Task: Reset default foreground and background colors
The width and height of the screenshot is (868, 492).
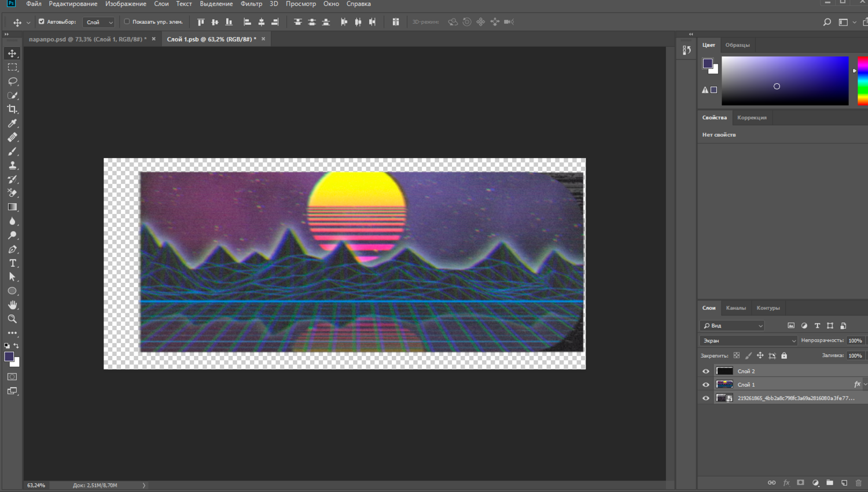Action: click(x=7, y=346)
